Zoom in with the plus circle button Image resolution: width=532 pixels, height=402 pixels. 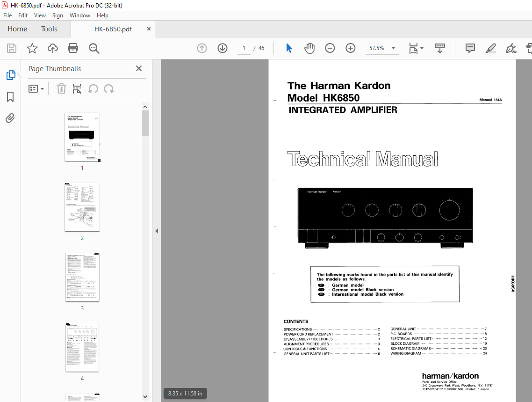(351, 48)
